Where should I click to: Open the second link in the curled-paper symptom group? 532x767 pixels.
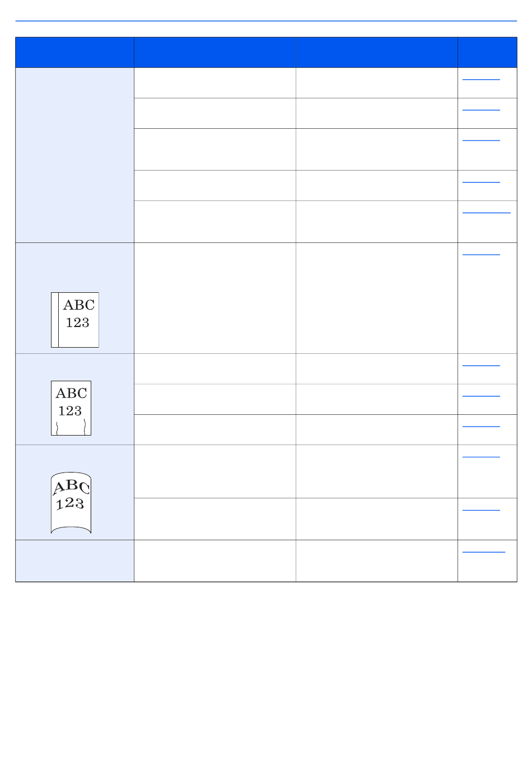tap(481, 509)
